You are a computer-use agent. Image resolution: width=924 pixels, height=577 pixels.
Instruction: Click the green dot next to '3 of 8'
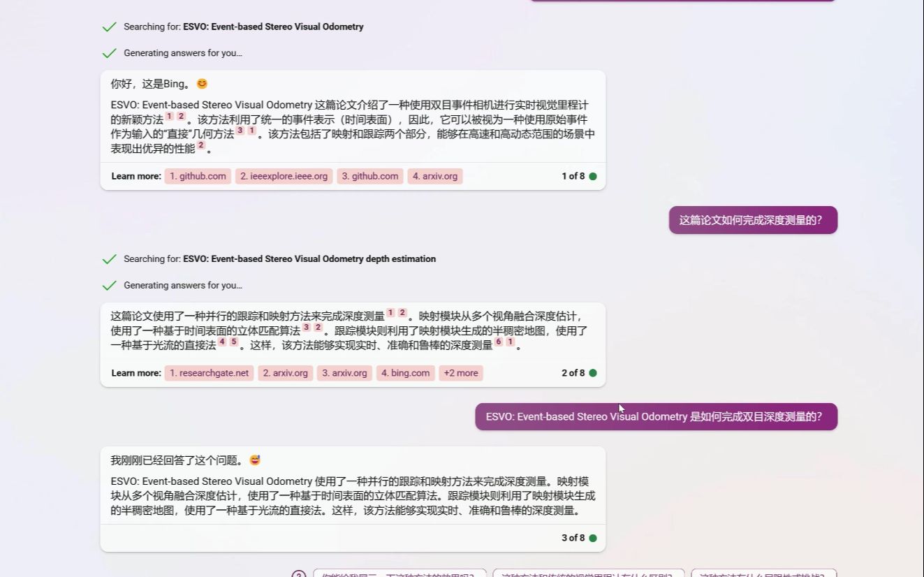(x=593, y=538)
